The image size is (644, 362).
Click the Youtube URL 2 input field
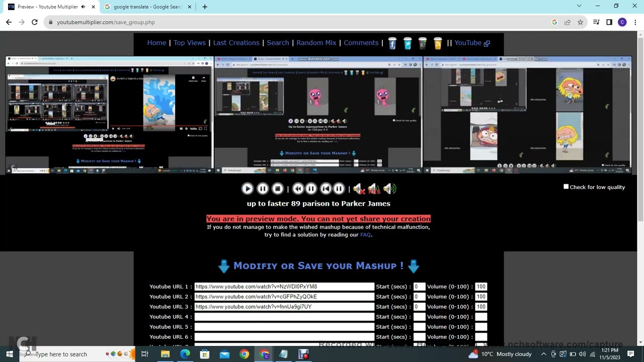[x=284, y=297]
